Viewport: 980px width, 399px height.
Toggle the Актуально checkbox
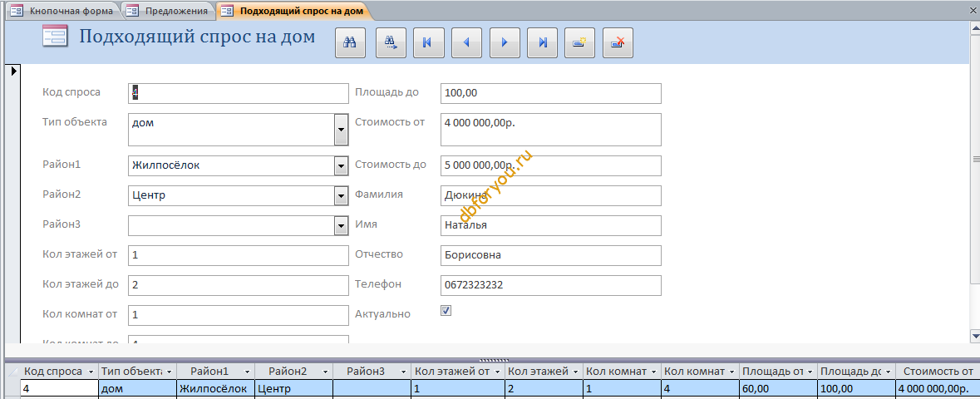[446, 310]
